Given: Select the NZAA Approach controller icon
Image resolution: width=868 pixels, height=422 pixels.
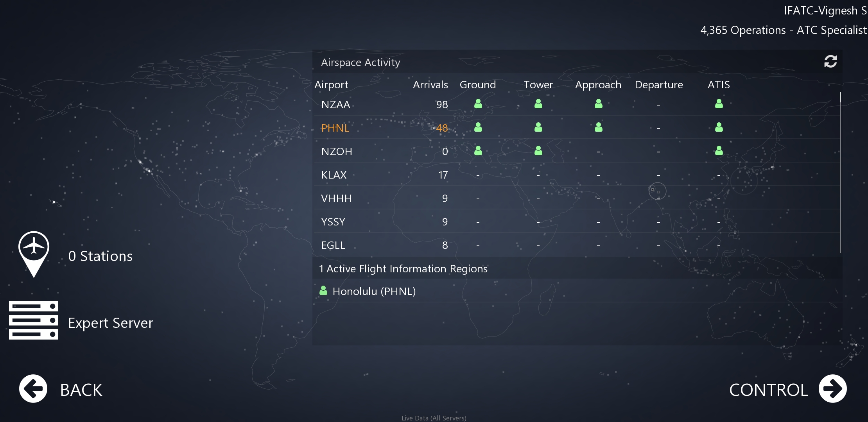Looking at the screenshot, I should point(598,104).
